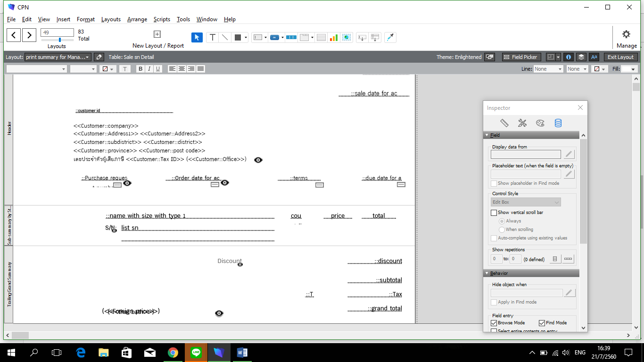Click the Part tool icon
This screenshot has height=362, width=644.
pos(375,37)
